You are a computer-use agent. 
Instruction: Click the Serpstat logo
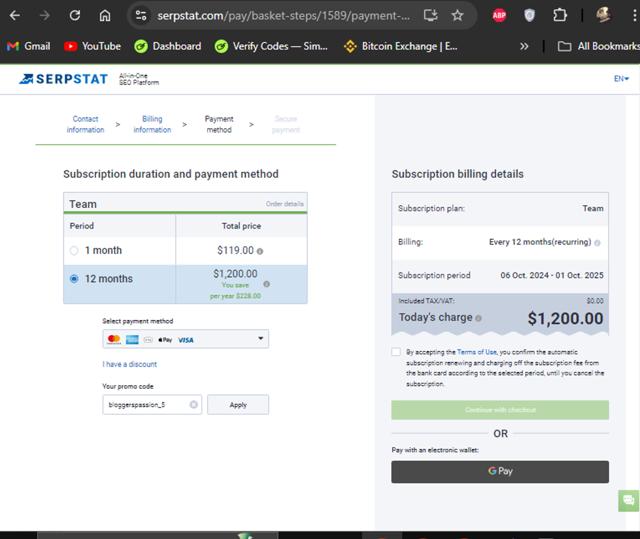[x=64, y=79]
